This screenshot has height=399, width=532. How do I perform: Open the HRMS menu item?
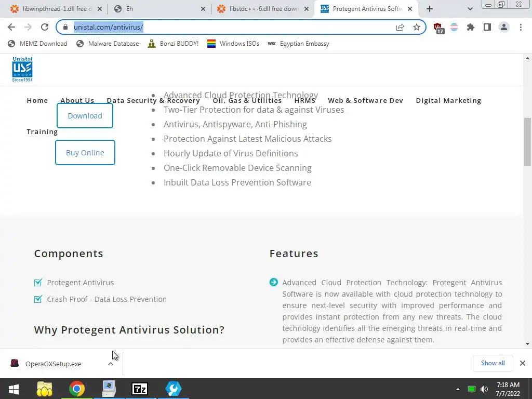coord(304,100)
